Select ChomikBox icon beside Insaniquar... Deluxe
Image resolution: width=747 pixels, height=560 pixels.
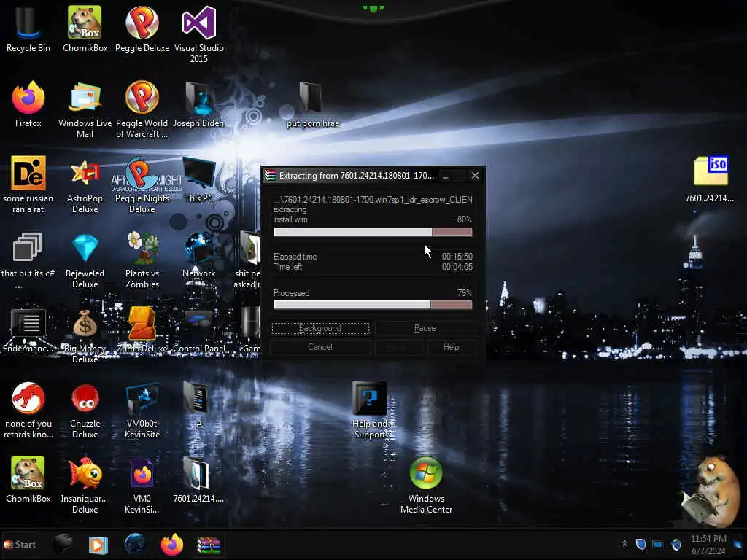pos(28,480)
